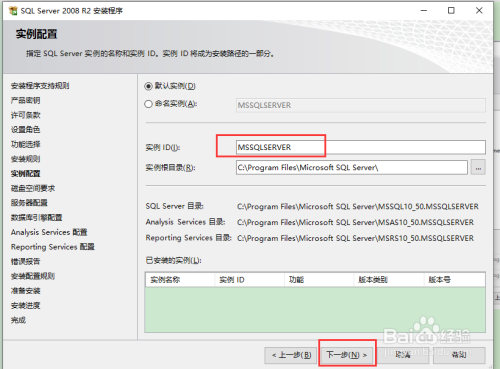Click the 已安装的实例(L) label
Screen dimensions: 500x369
click(173, 261)
